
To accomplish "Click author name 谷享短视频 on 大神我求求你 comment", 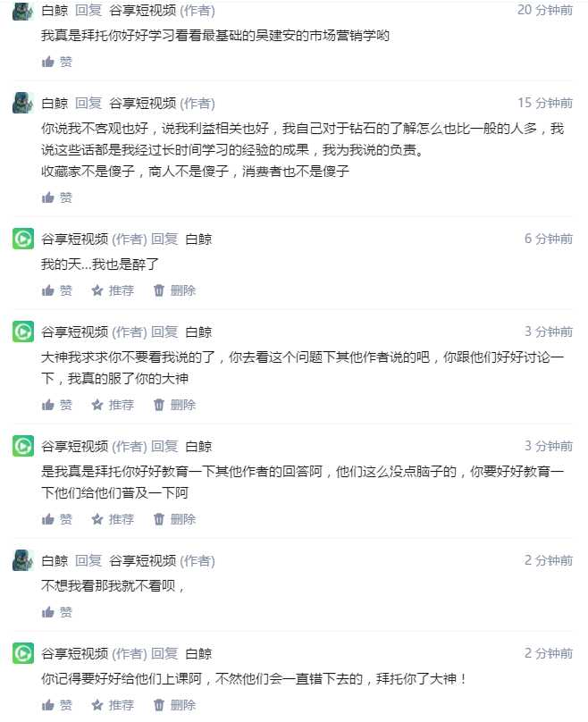I will [x=75, y=332].
